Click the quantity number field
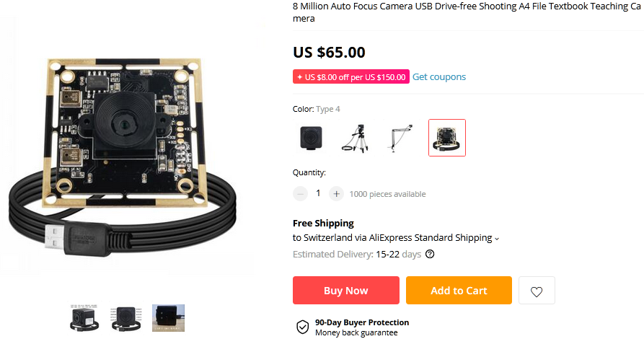The height and width of the screenshot is (344, 644). tap(318, 193)
